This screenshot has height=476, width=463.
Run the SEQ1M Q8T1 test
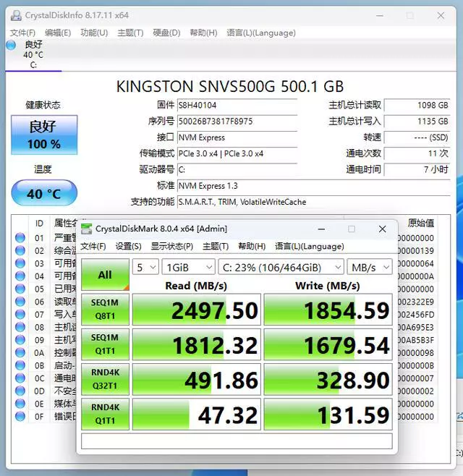(x=105, y=310)
